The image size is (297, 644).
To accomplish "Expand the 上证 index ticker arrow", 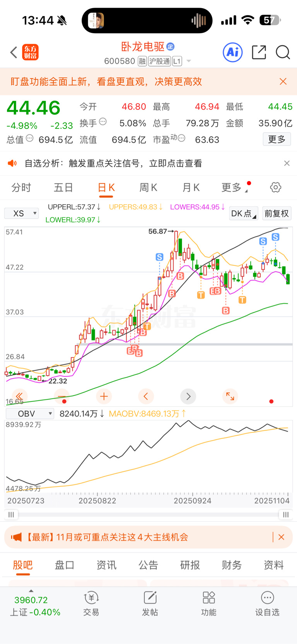I will (31, 591).
